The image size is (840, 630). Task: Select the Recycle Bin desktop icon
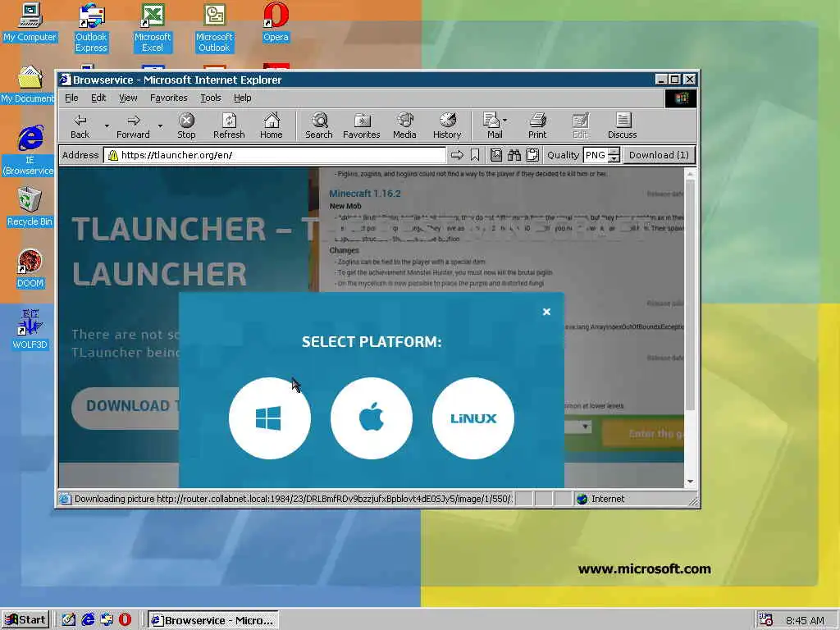pyautogui.click(x=30, y=208)
